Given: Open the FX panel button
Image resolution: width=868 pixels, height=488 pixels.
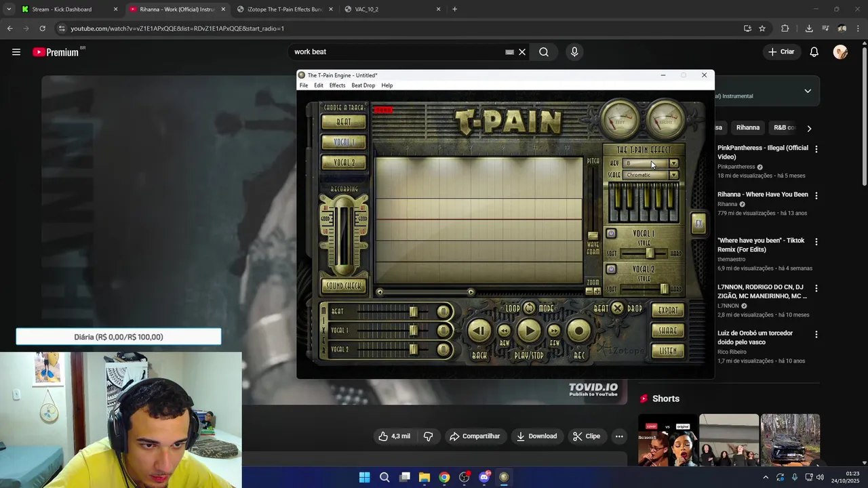Looking at the screenshot, I should click(x=698, y=224).
